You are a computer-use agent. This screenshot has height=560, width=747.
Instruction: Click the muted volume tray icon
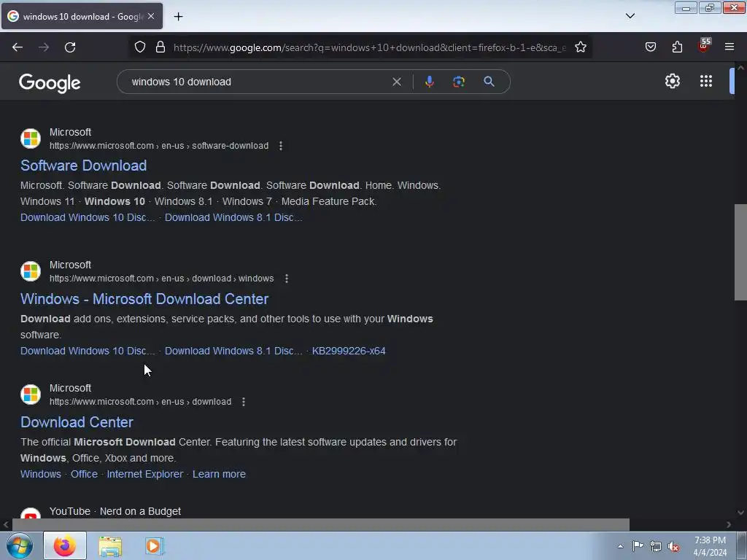(673, 546)
